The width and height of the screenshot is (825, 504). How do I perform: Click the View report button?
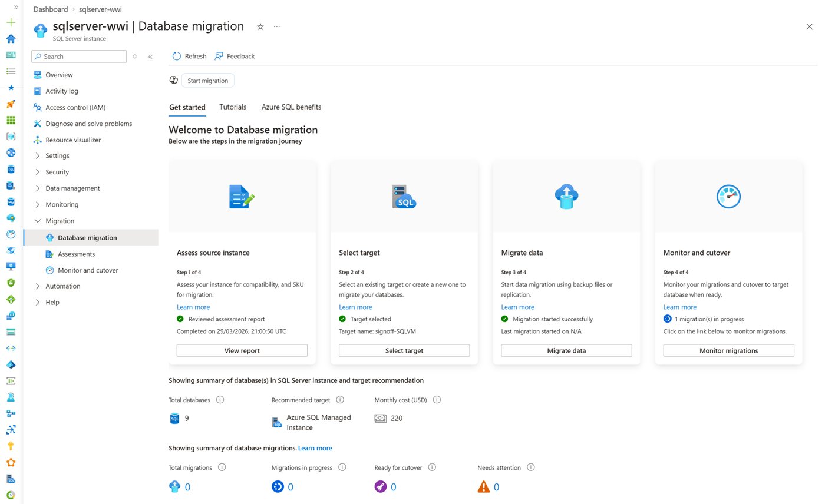point(242,350)
